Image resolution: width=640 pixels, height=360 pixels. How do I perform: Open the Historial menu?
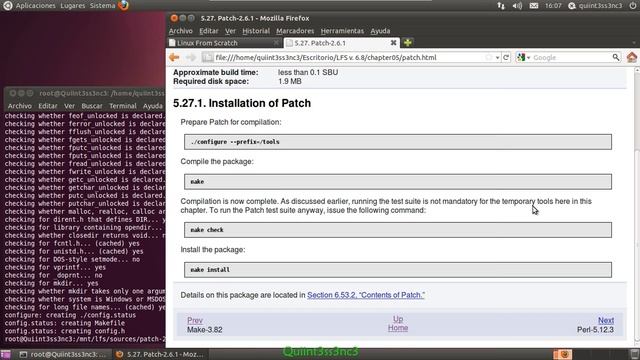(x=256, y=31)
